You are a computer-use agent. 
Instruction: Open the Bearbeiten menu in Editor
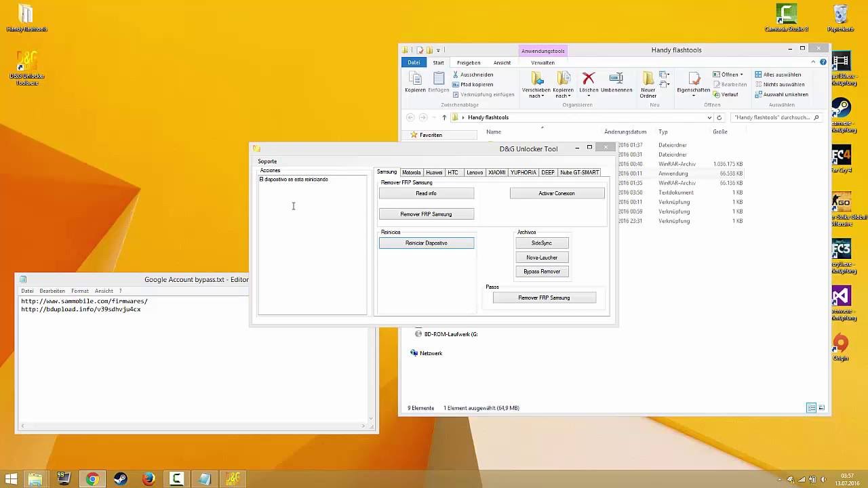point(52,291)
